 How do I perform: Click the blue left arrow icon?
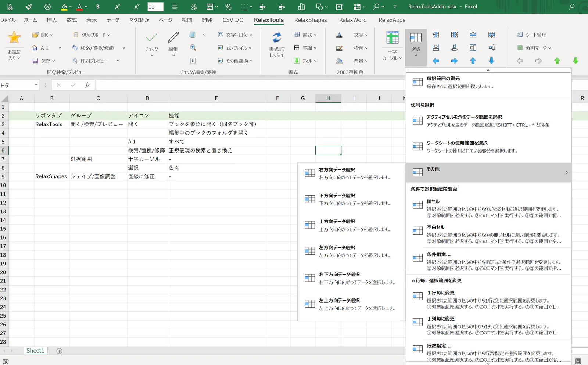click(436, 61)
